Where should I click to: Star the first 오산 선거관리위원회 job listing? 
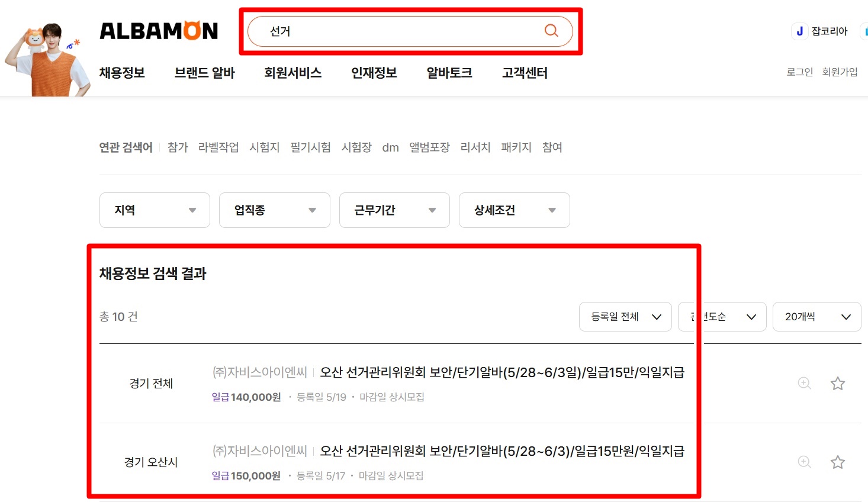click(x=838, y=384)
